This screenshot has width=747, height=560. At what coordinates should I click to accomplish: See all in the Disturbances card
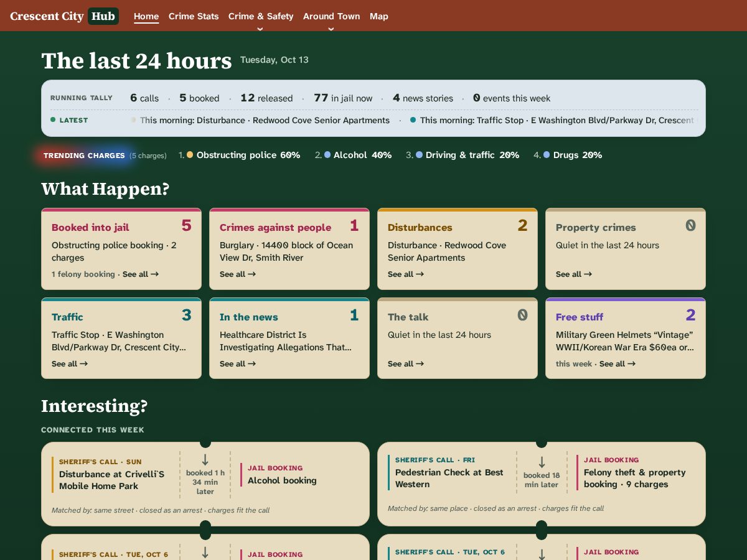(x=406, y=274)
